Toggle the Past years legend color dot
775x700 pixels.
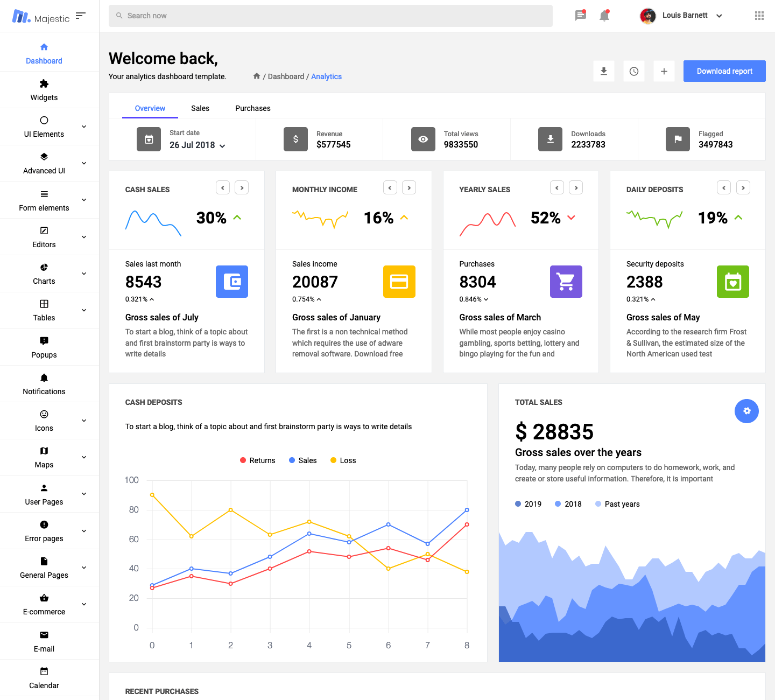[x=598, y=504]
